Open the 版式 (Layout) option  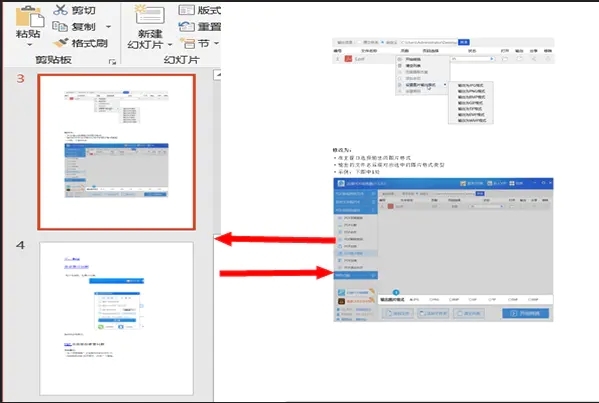pyautogui.click(x=199, y=10)
